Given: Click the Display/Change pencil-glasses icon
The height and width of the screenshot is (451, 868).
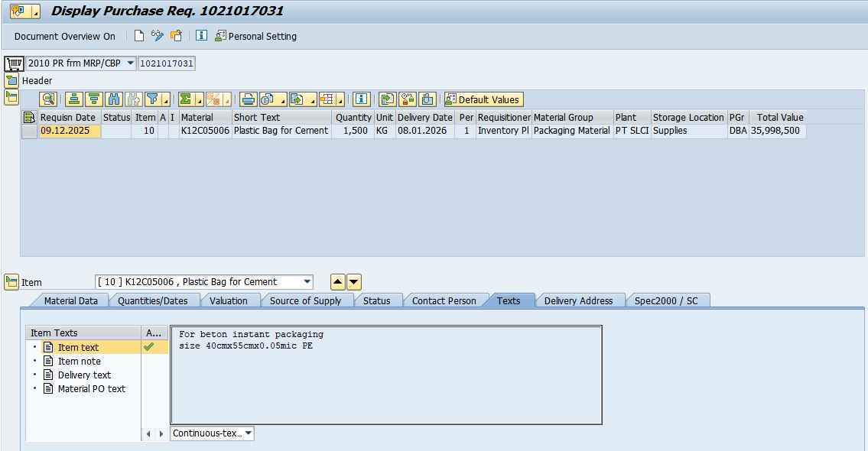Looking at the screenshot, I should click(x=158, y=36).
